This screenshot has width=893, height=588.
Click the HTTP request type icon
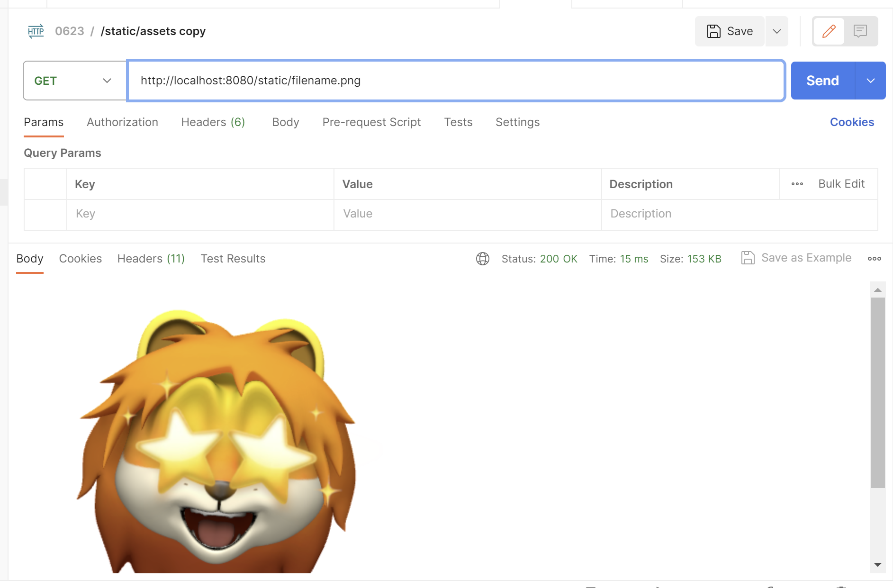(36, 31)
